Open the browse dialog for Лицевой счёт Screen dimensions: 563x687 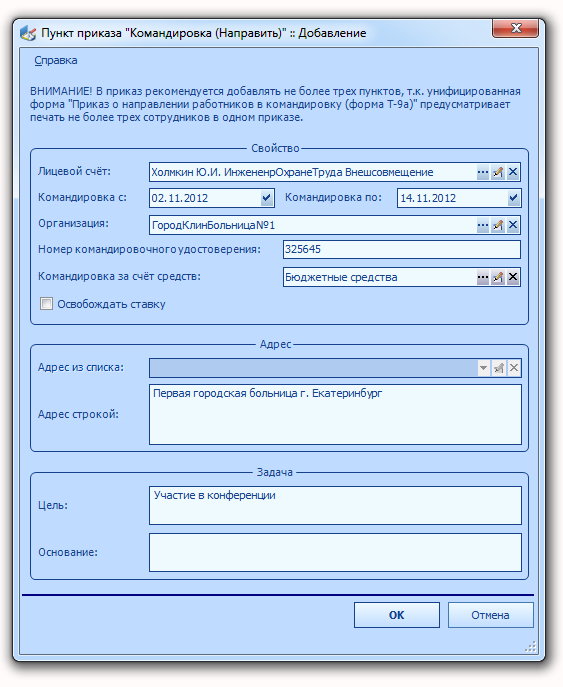482,172
